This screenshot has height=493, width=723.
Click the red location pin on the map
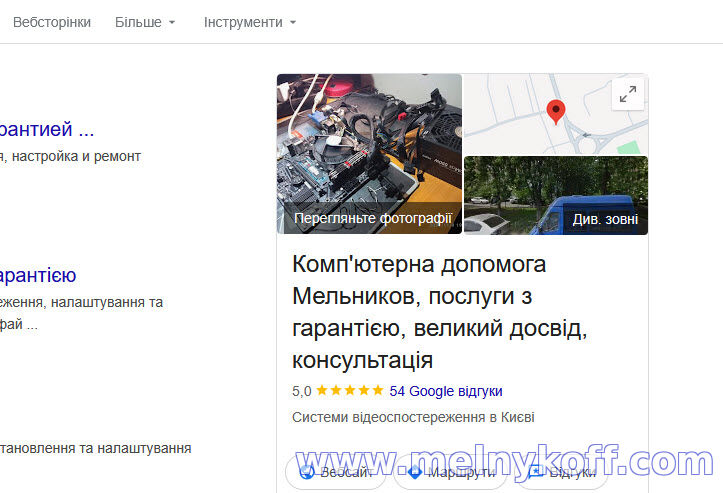pos(556,112)
